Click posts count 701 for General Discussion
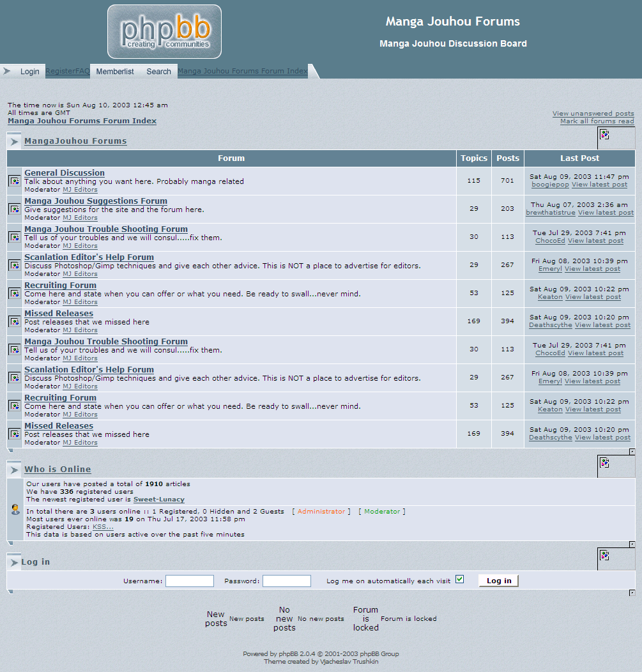The height and width of the screenshot is (672, 642). [x=507, y=180]
